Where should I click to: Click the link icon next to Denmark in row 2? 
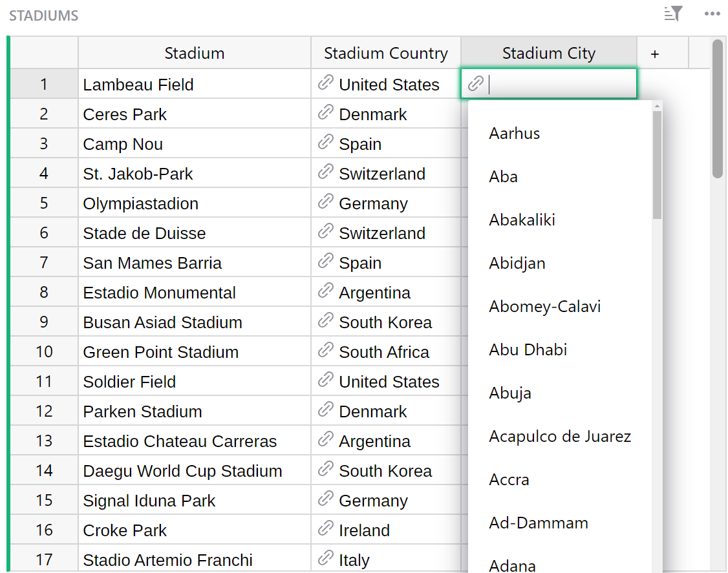click(325, 114)
